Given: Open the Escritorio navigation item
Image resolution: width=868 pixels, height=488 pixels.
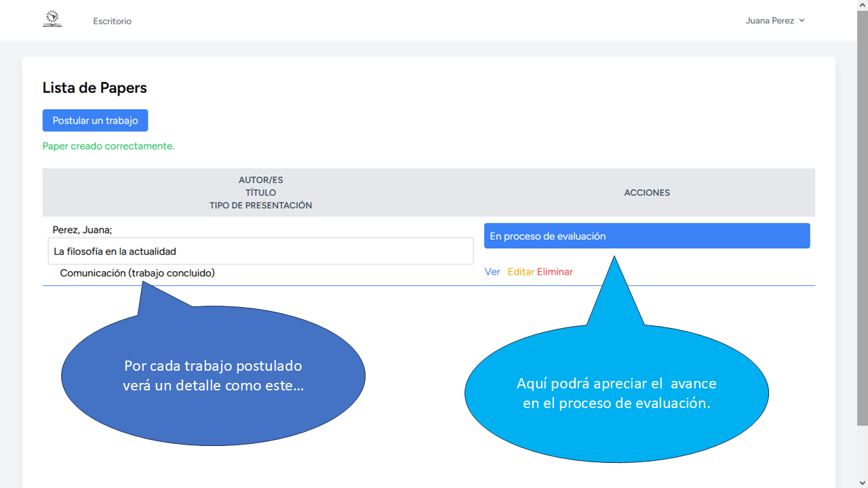Looking at the screenshot, I should (112, 21).
